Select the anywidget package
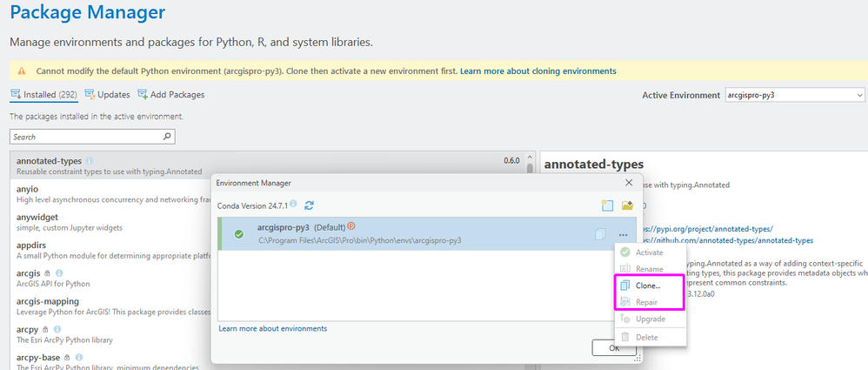The height and width of the screenshot is (370, 868). pos(110,222)
